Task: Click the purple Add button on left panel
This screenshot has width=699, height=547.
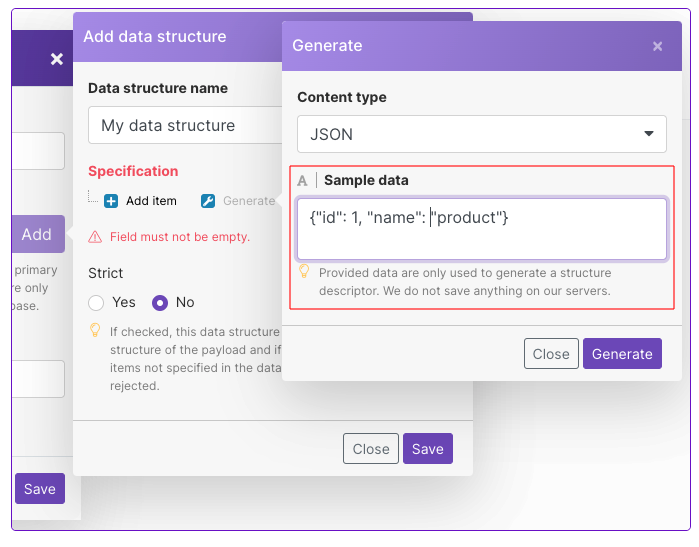Action: pos(37,234)
